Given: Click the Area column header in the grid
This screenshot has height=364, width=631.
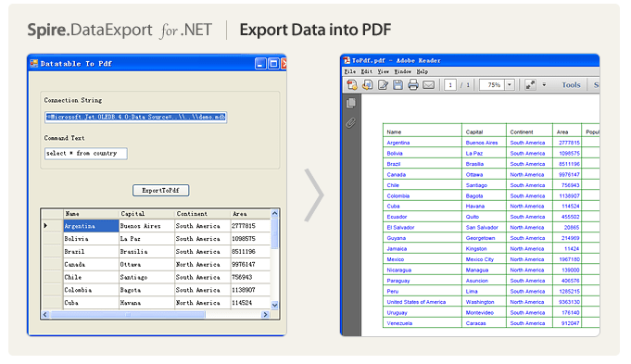Looking at the screenshot, I should tap(250, 214).
